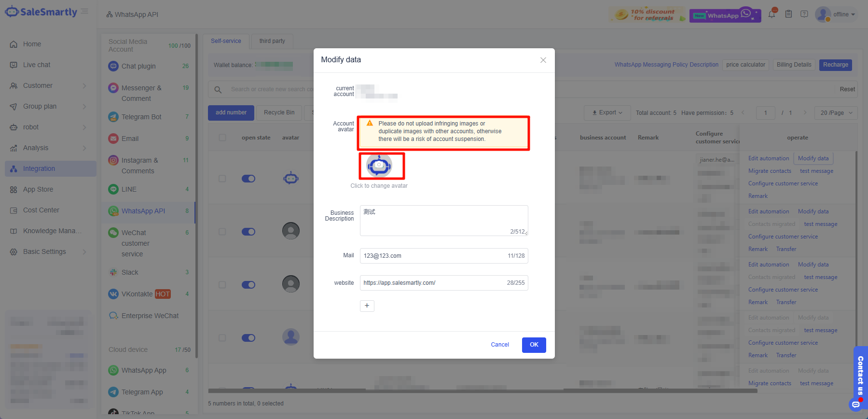The height and width of the screenshot is (419, 868).
Task: Click the plus icon below the website field
Action: (x=367, y=306)
